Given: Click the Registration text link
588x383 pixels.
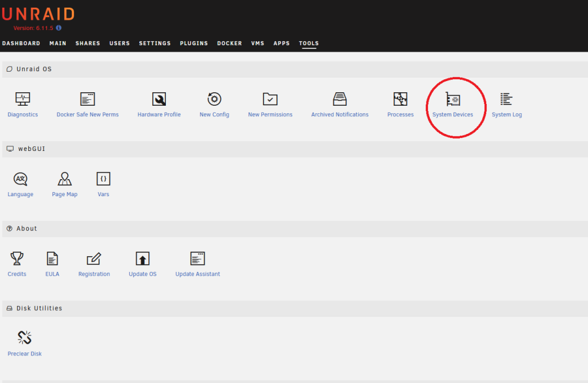Looking at the screenshot, I should [x=93, y=274].
